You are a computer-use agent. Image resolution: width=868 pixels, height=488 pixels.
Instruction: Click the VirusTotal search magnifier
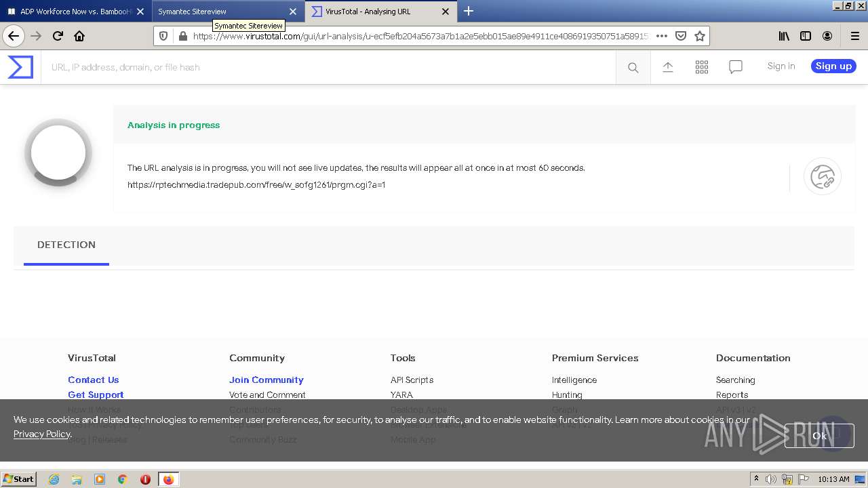click(x=633, y=67)
